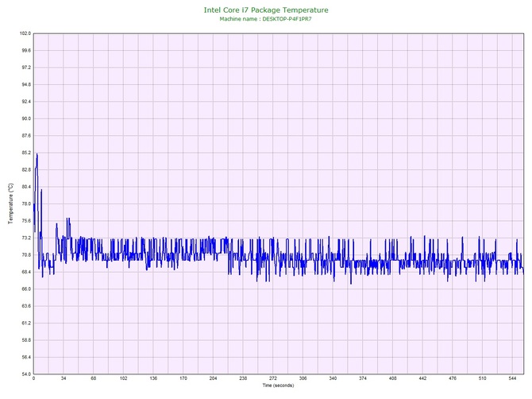Click the 'Time (seconds)' horizontal axis label
This screenshot has height=399, width=532.
coord(278,385)
